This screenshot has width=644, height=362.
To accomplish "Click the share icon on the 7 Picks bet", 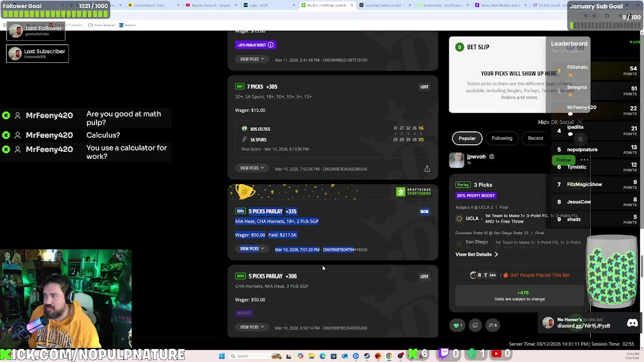I will (x=427, y=169).
